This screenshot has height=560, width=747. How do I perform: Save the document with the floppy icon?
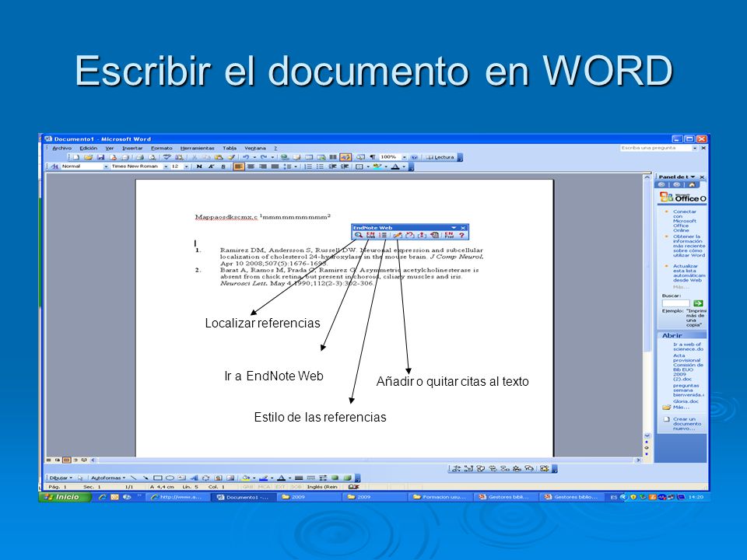tap(100, 157)
